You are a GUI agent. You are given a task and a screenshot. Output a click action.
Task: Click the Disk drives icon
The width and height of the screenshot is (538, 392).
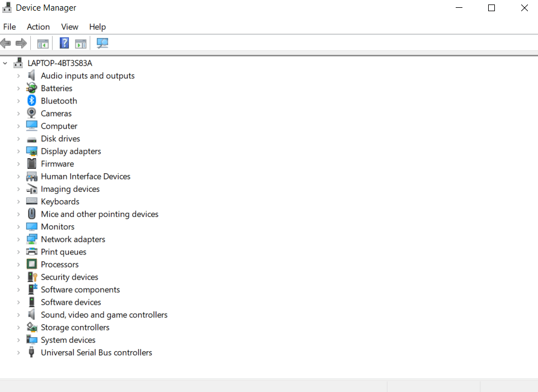click(x=31, y=139)
